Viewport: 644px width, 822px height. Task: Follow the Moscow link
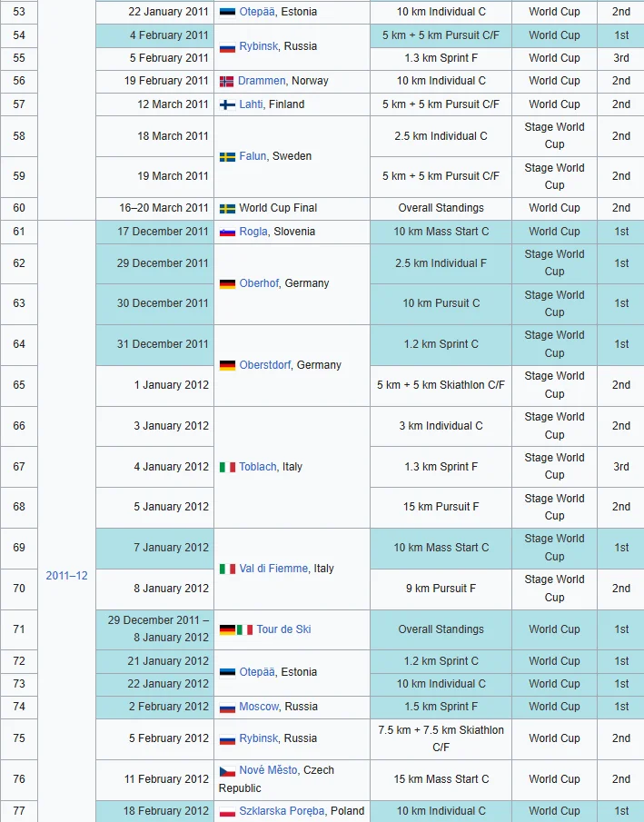(259, 707)
